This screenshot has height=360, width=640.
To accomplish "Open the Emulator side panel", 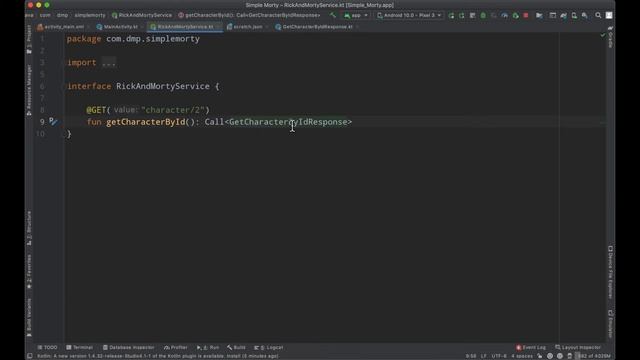I will pyautogui.click(x=610, y=324).
